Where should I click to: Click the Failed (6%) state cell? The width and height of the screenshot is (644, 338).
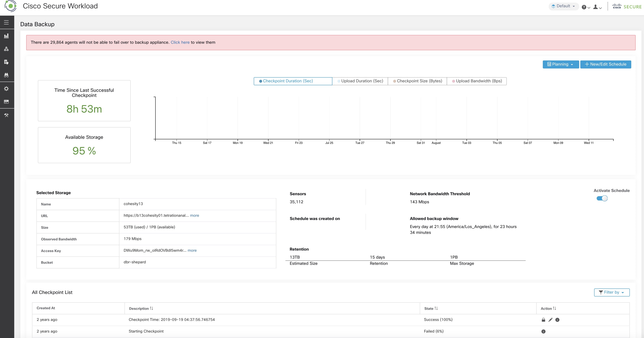pos(434,331)
